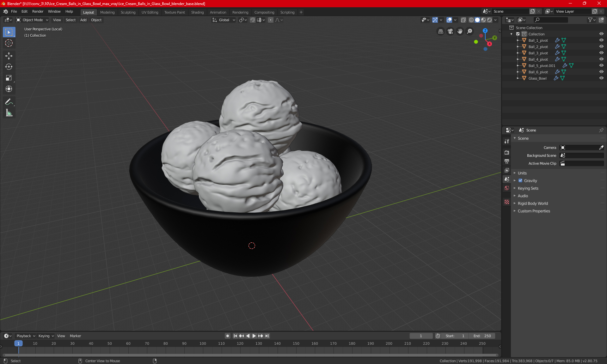Click the outliner search field
The image size is (607, 364).
(x=550, y=20)
